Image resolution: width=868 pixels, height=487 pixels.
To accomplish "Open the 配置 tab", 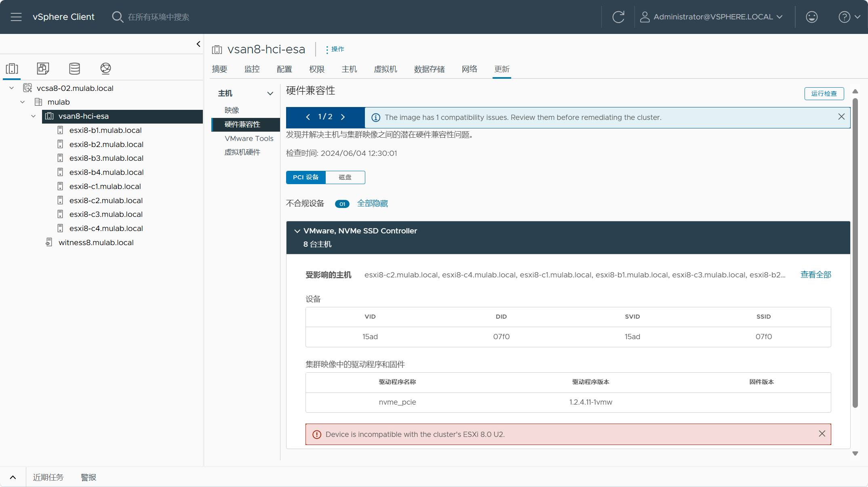I will point(284,69).
